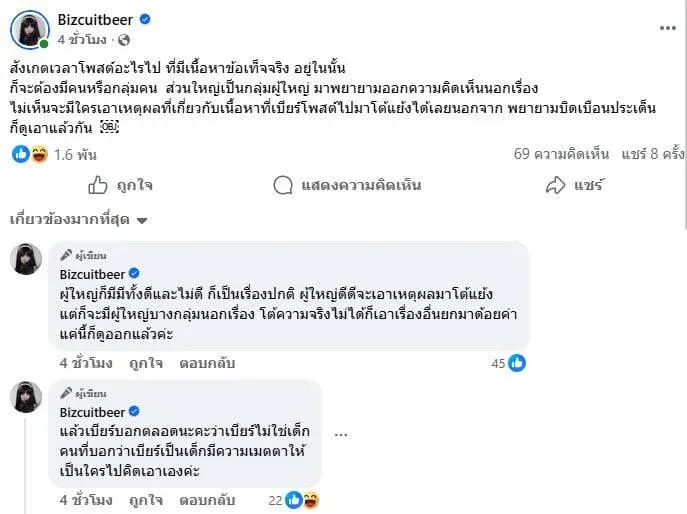Open the แชร์ 8 ครั้ง shares list

[x=651, y=154]
